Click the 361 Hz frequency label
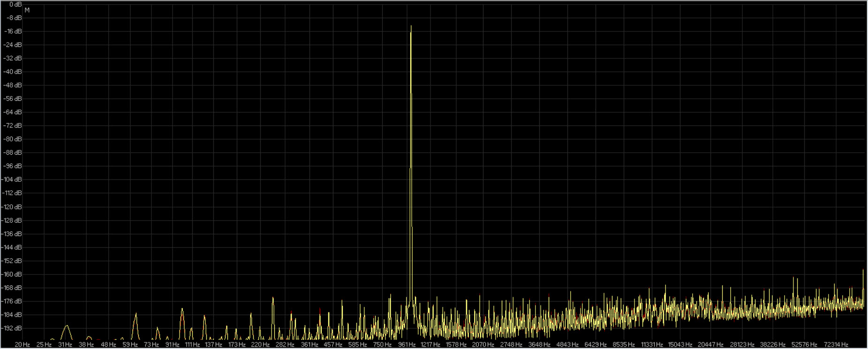This screenshot has height=349, width=868. [x=309, y=344]
